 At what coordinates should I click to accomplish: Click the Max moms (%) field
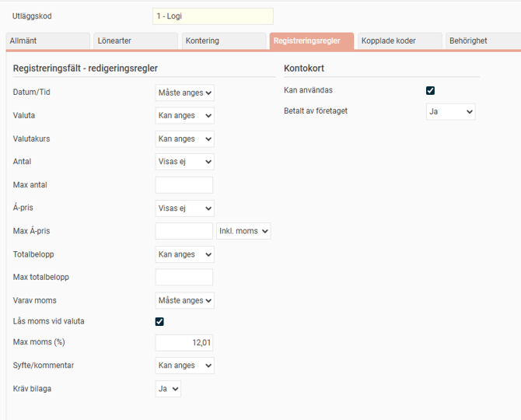184,343
